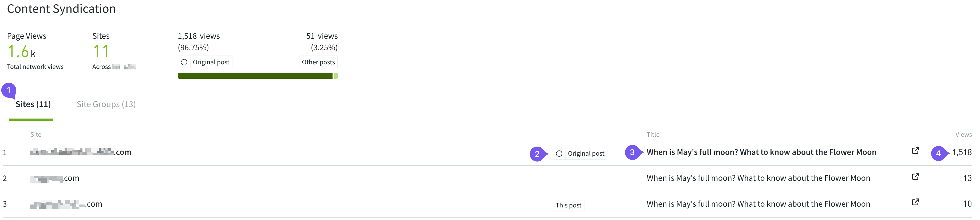
Task: Click the This post badge in row three
Action: [568, 205]
